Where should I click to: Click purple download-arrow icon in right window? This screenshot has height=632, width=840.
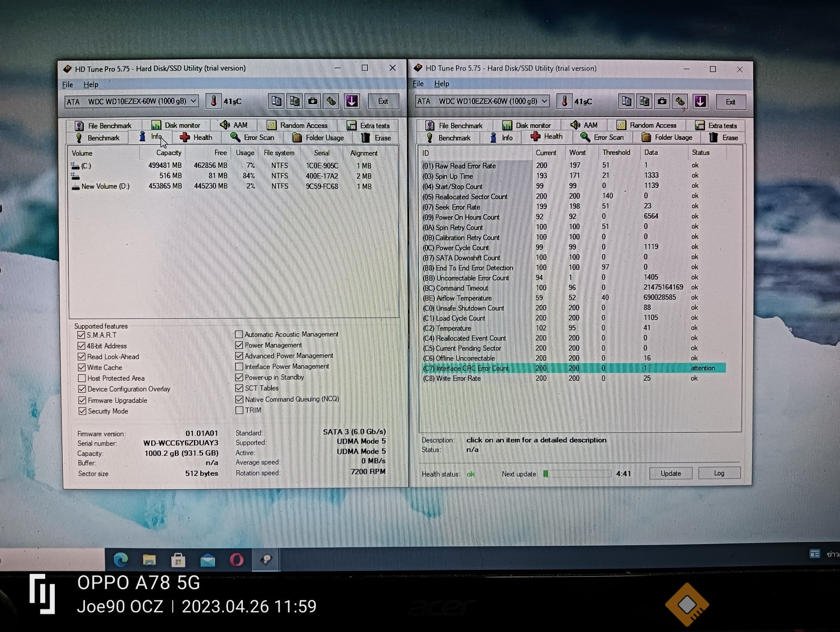700,101
